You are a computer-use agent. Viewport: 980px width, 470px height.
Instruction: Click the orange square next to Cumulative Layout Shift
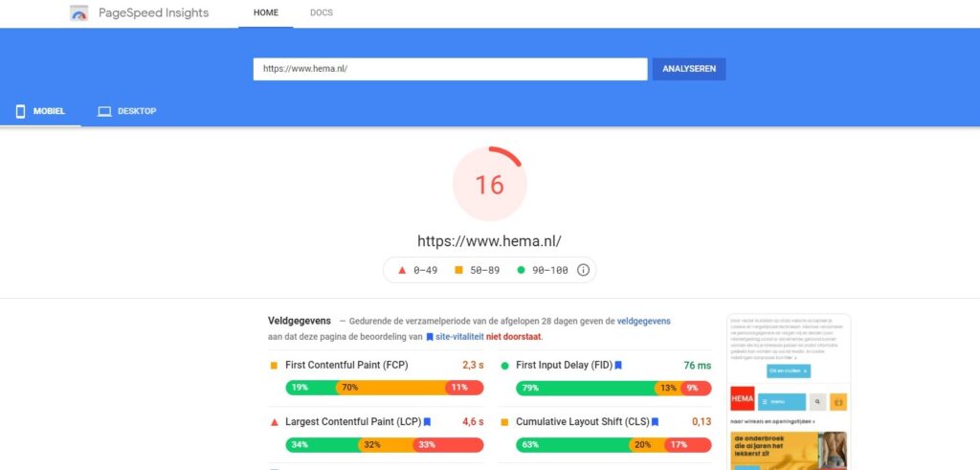[x=504, y=422]
